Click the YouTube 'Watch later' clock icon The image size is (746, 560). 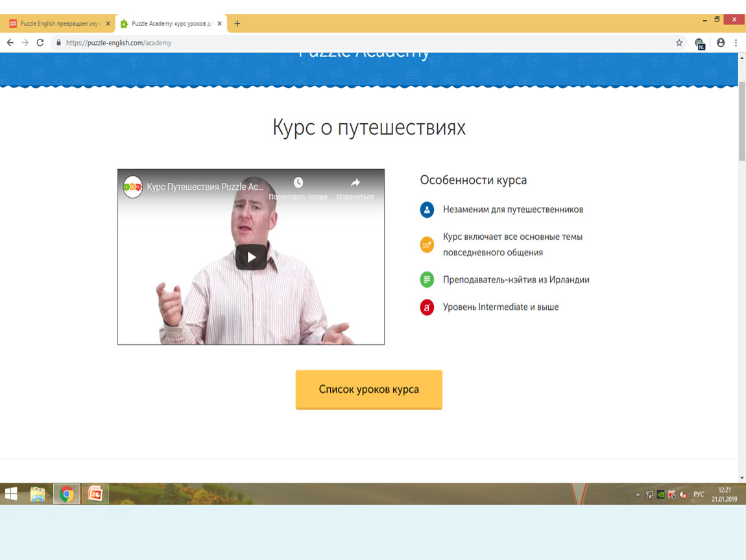[x=298, y=183]
